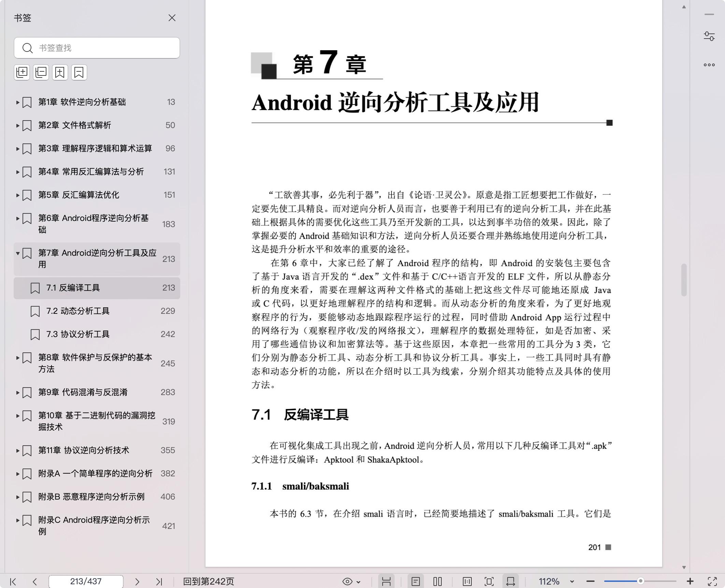
Task: Click page number 421 of 附录C
Action: (169, 526)
